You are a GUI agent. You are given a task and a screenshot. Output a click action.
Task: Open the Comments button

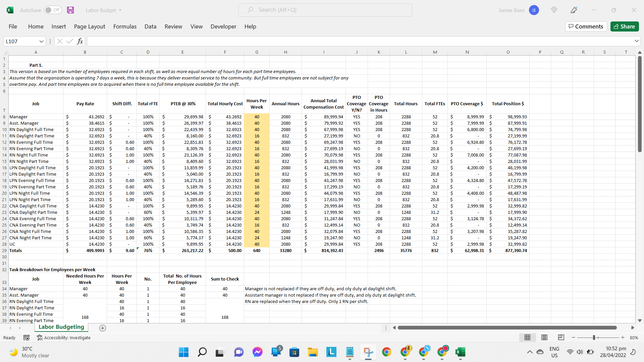click(586, 26)
